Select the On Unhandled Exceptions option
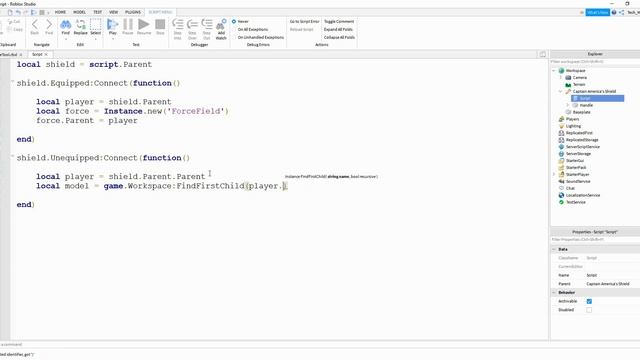 point(258,37)
